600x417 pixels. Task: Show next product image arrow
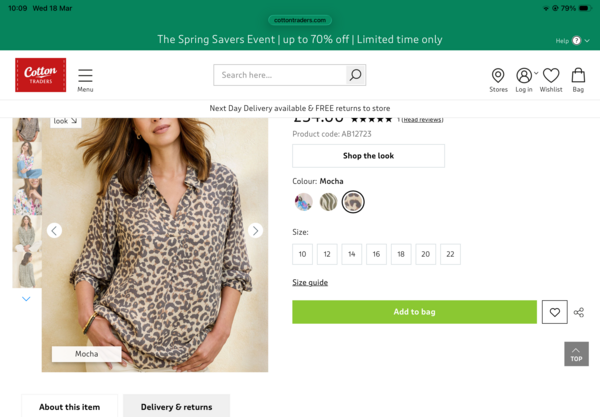(x=255, y=231)
